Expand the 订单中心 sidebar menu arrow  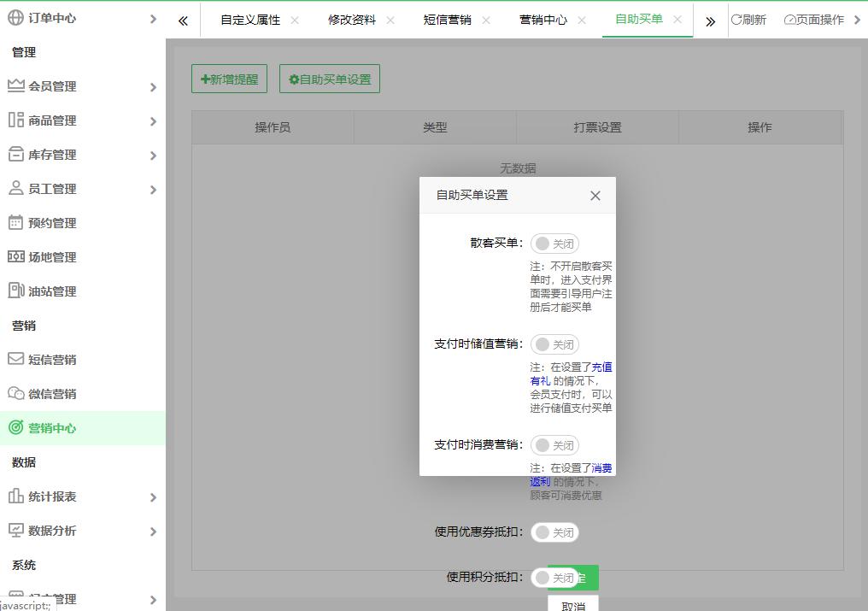tap(153, 18)
